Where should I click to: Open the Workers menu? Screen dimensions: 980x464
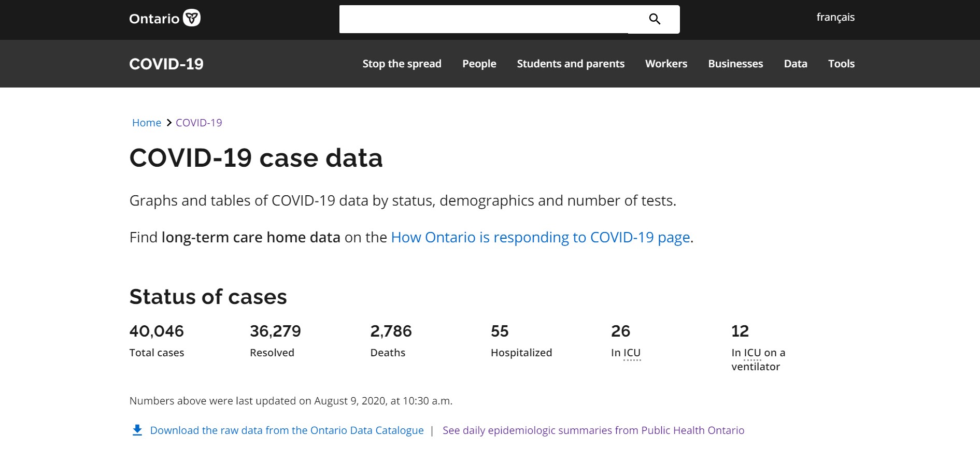[666, 64]
